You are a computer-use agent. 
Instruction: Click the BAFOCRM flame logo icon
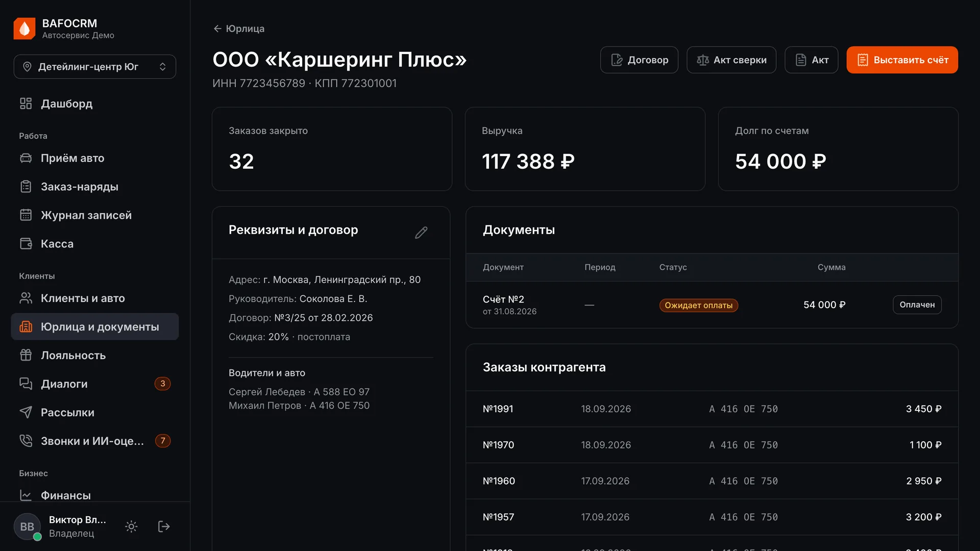click(24, 29)
